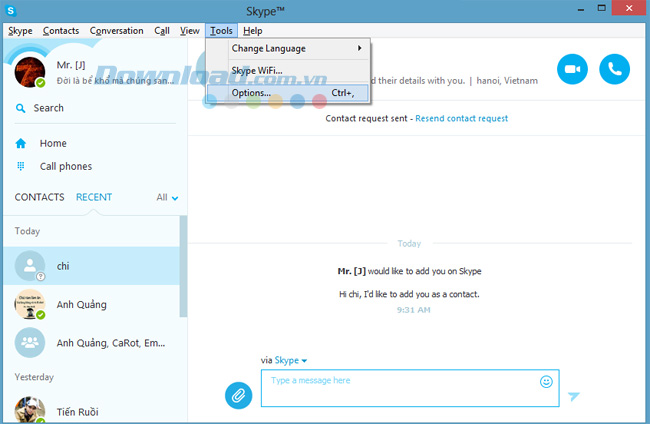Screen dimensions: 650x424
Task: Click the Mr. [J] profile name
Action: [71, 65]
